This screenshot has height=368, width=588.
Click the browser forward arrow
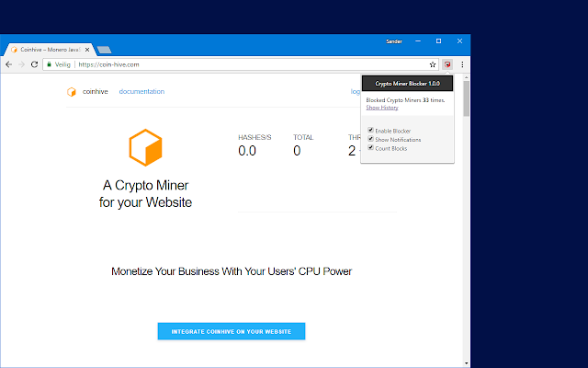(x=22, y=64)
